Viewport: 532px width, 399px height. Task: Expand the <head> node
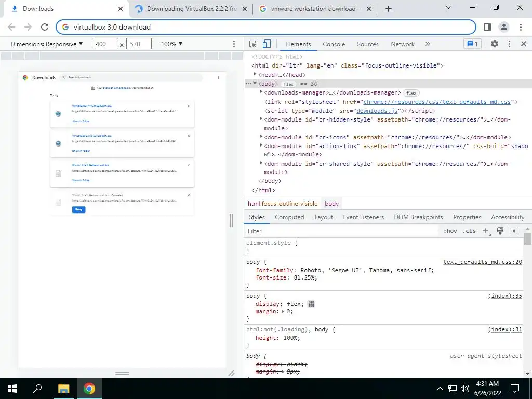click(x=255, y=74)
